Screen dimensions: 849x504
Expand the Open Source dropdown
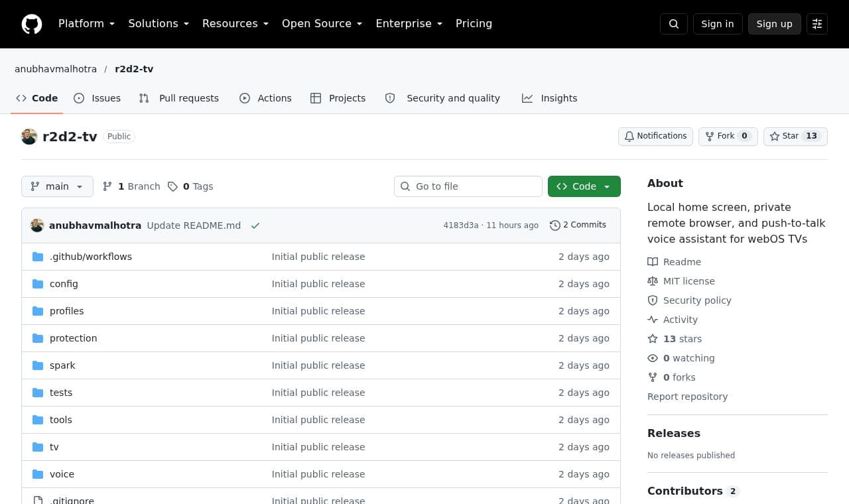coord(322,24)
